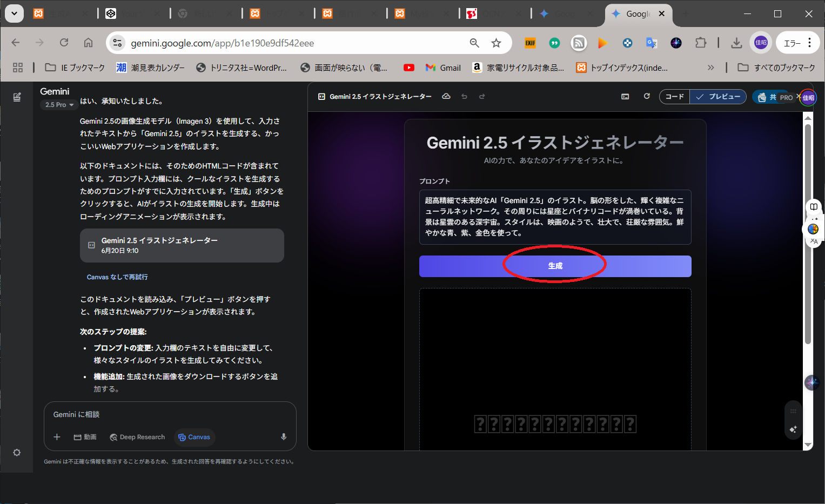Click the canvas refresh preview icon

coord(647,97)
